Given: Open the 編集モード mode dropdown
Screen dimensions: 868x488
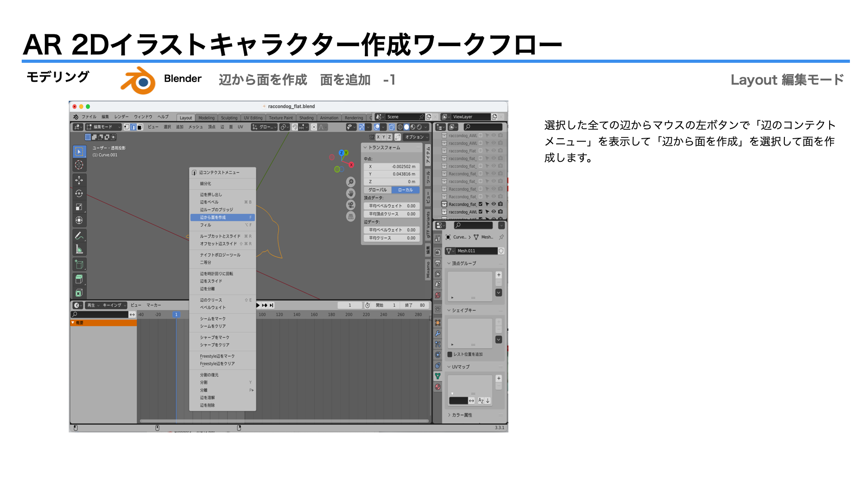Looking at the screenshot, I should [x=104, y=127].
